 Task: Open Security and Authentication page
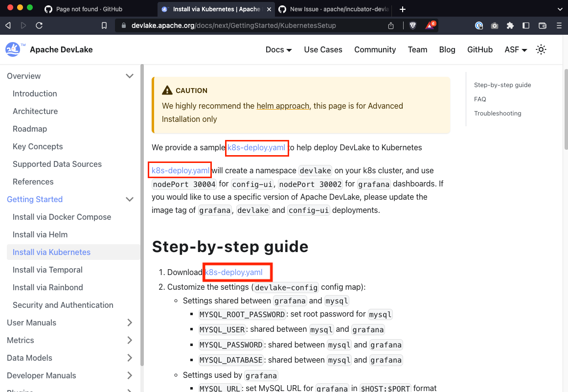coord(63,305)
